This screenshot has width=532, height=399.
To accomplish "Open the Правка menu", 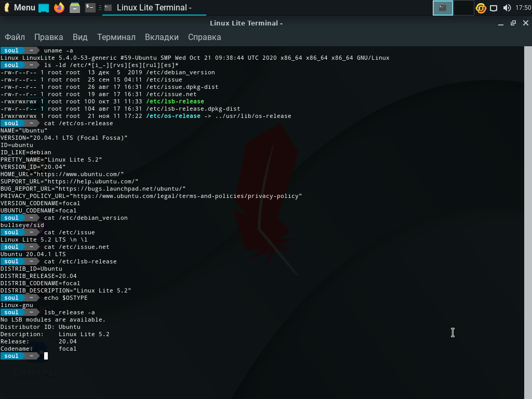I will [x=48, y=37].
